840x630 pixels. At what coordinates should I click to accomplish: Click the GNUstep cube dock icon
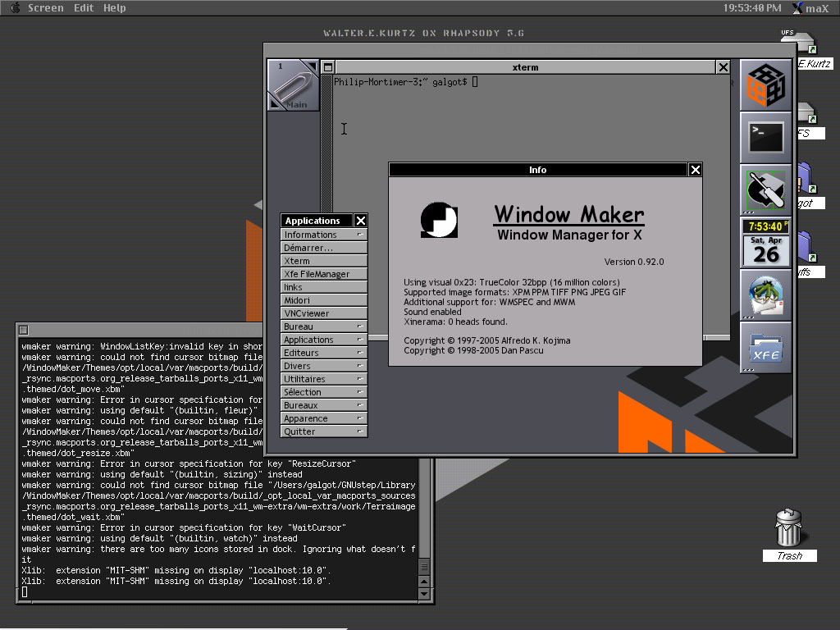pyautogui.click(x=766, y=84)
